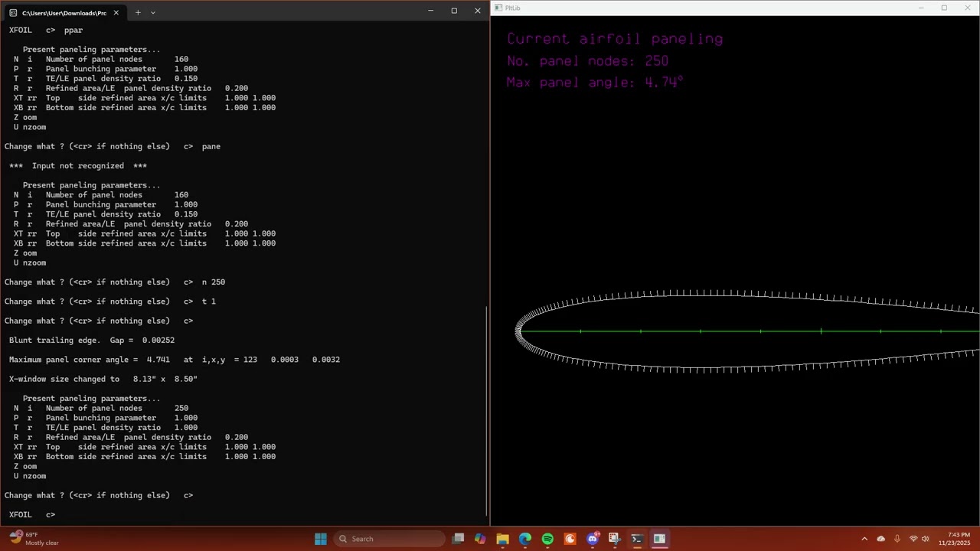
Task: Minimize the terminal window
Action: tap(430, 11)
